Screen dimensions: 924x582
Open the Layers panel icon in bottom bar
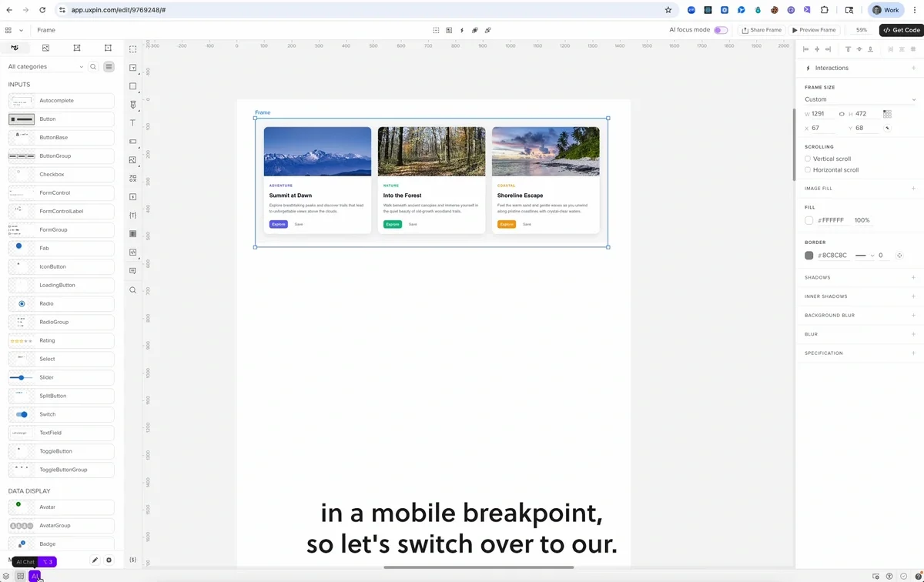(x=6, y=576)
